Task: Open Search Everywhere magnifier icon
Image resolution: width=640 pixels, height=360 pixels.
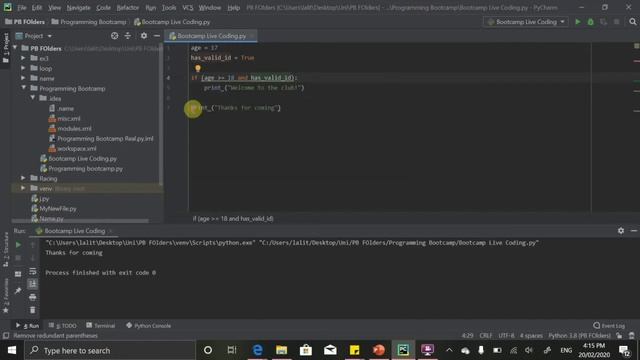Action: pyautogui.click(x=633, y=22)
